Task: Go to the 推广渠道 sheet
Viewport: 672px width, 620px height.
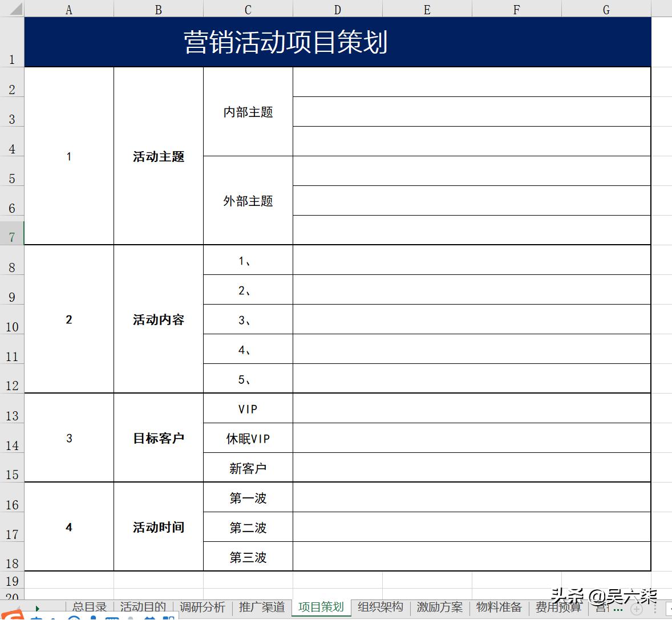Action: point(262,607)
